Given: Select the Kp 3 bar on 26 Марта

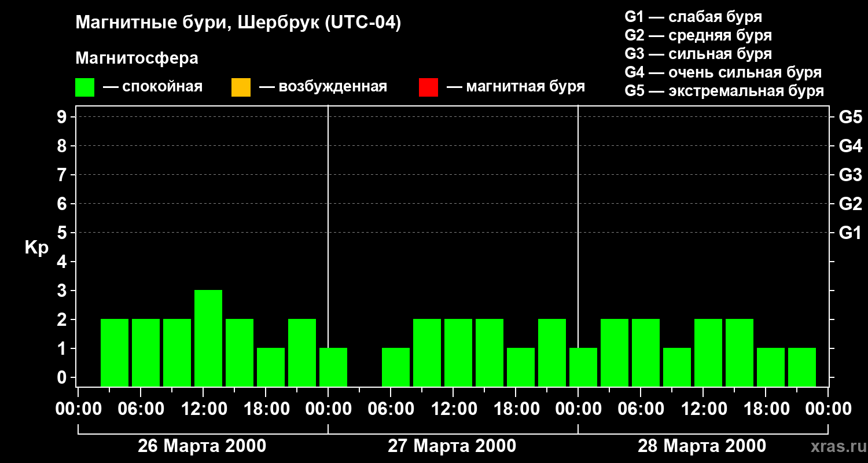Looking at the screenshot, I should coord(208,338).
